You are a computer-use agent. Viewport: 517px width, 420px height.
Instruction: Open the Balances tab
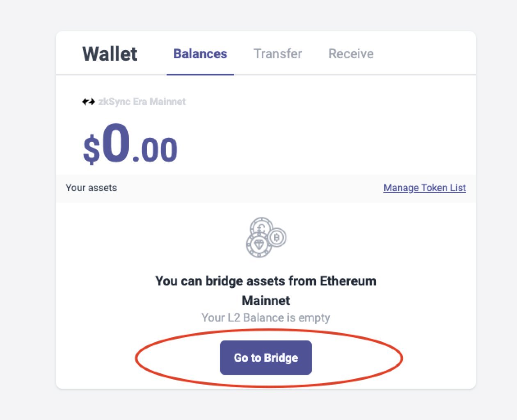(x=200, y=54)
